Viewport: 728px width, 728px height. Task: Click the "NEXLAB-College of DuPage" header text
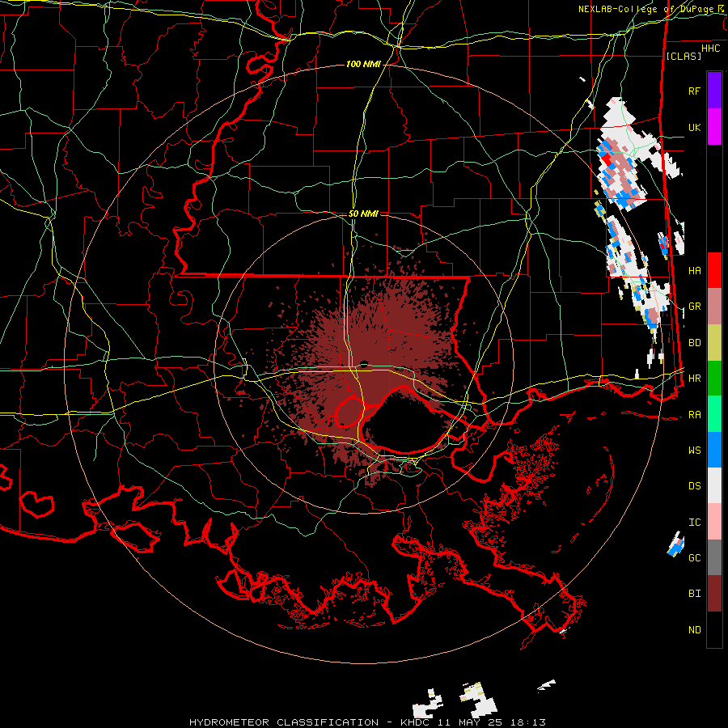tap(647, 9)
